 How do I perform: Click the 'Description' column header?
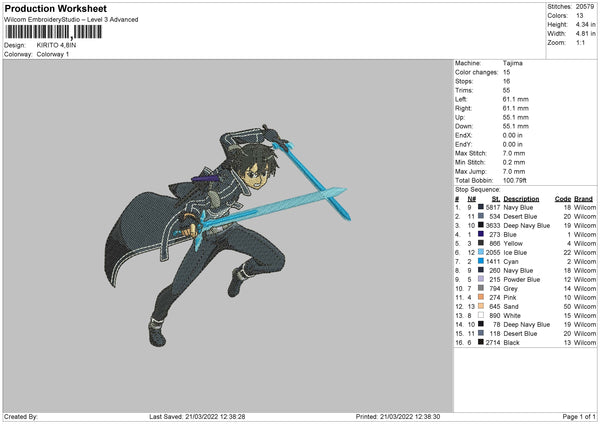pos(521,199)
